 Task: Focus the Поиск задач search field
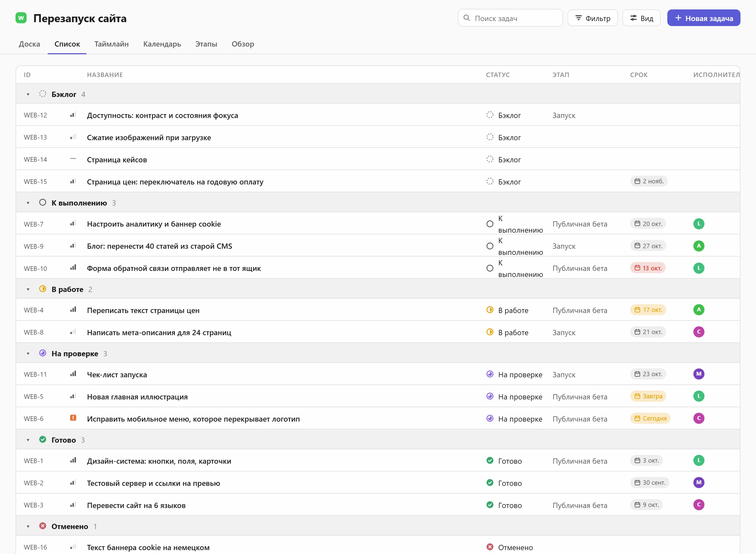(510, 18)
